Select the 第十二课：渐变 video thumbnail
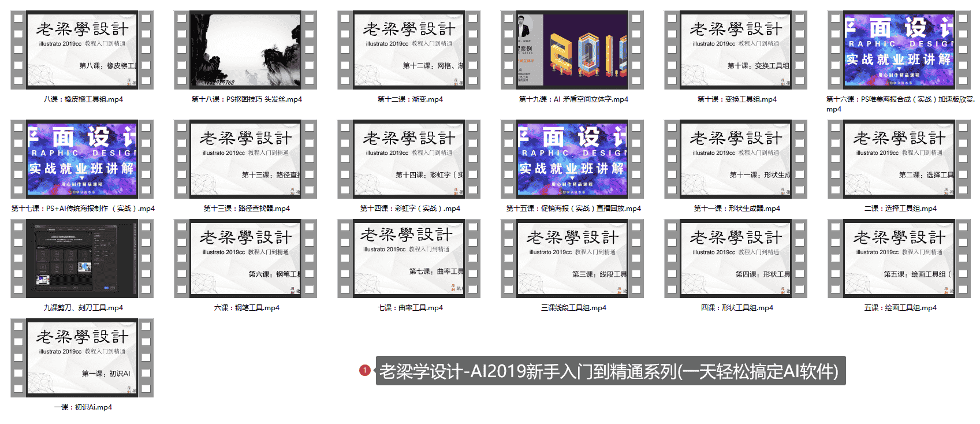Image resolution: width=980 pixels, height=424 pixels. click(409, 50)
